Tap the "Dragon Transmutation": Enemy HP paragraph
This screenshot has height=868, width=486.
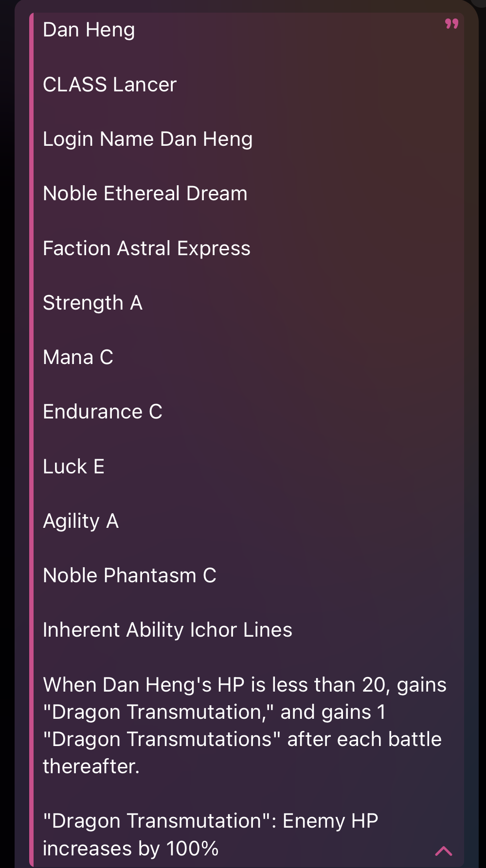(x=211, y=834)
